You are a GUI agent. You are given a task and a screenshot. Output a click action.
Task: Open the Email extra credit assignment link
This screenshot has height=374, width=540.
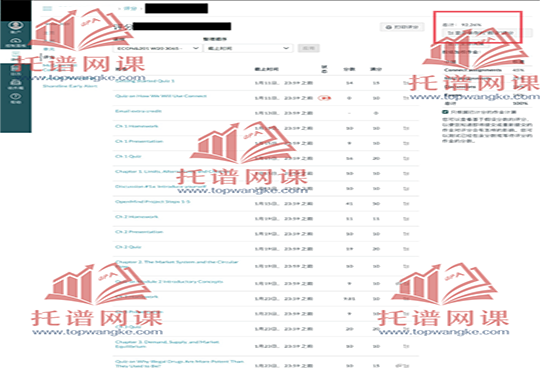[138, 111]
